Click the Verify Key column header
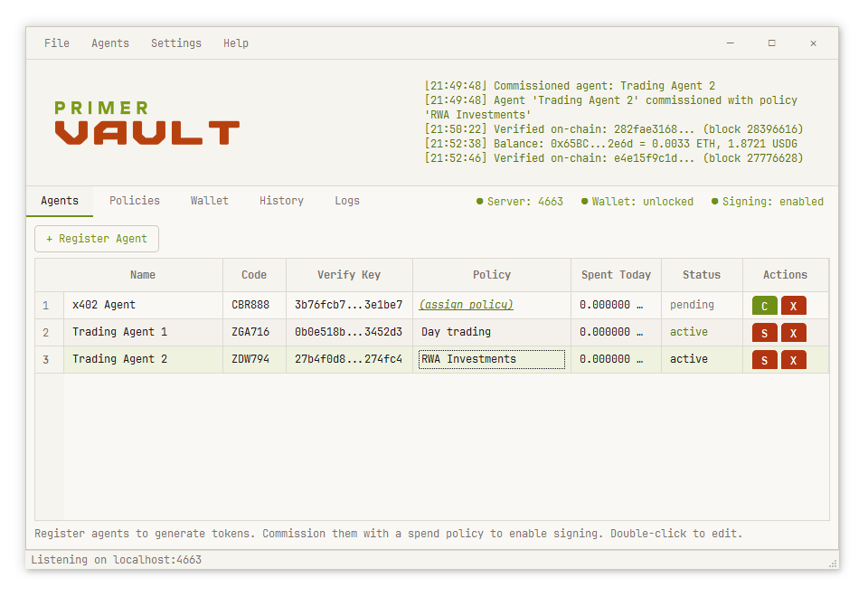 pos(349,275)
